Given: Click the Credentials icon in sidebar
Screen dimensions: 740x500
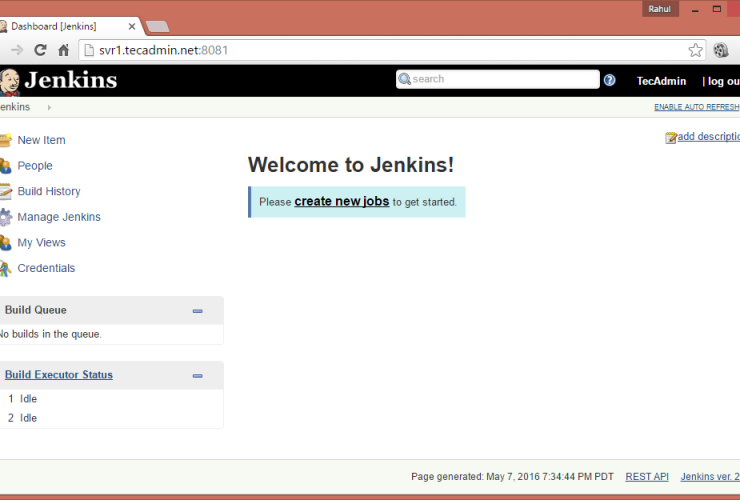Looking at the screenshot, I should point(5,268).
